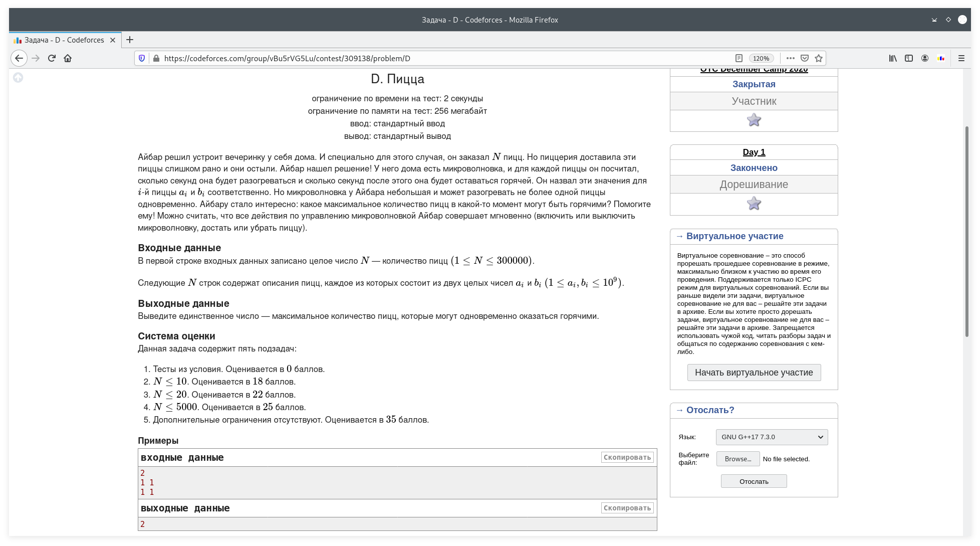Bookmark this page with star icon
This screenshot has width=980, height=546.
click(819, 58)
